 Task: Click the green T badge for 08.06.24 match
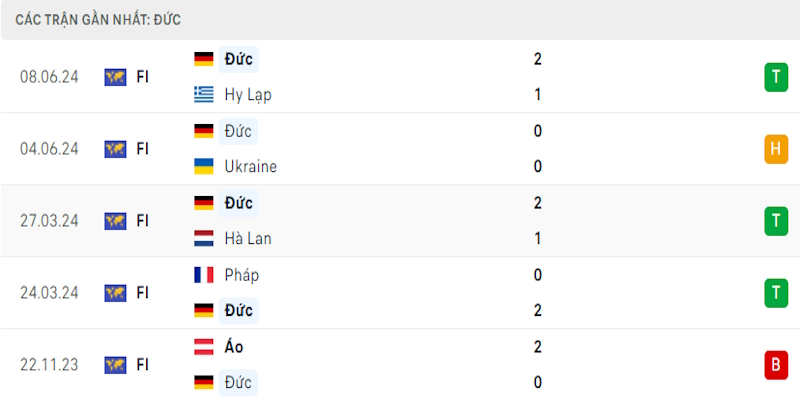(x=776, y=77)
